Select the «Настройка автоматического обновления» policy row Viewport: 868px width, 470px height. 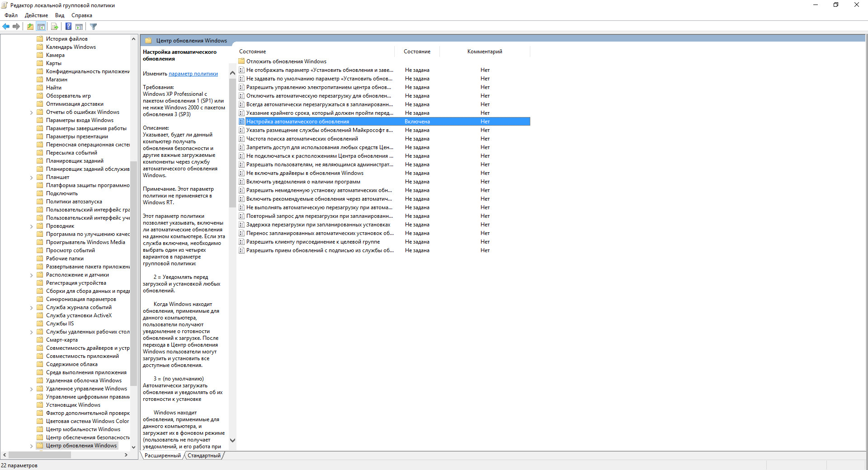pos(297,122)
